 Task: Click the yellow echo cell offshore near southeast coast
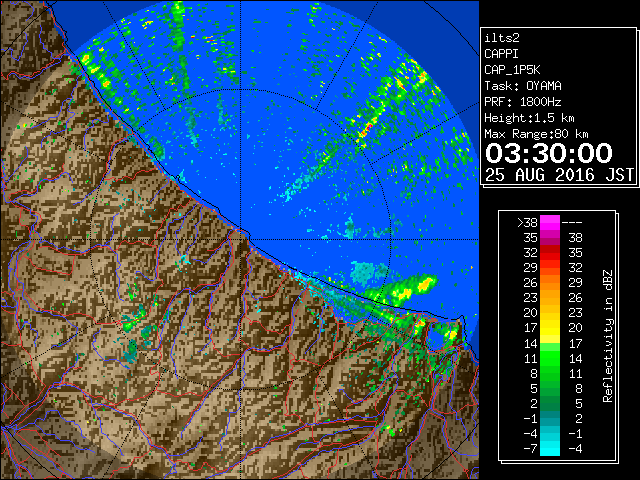[x=426, y=282]
